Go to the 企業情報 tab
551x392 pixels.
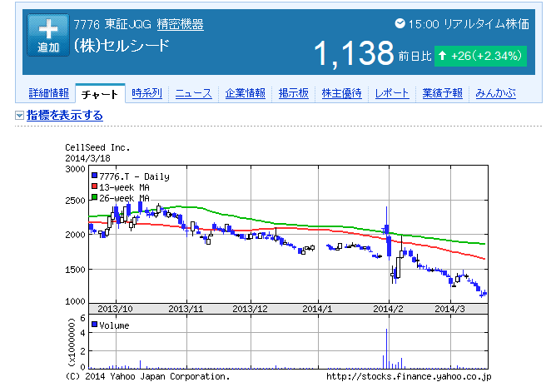(x=246, y=93)
